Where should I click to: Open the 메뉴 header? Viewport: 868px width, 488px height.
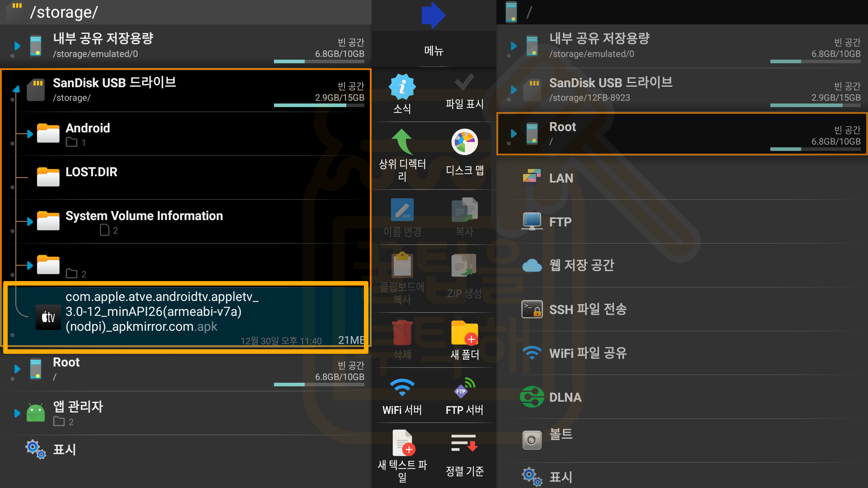433,51
